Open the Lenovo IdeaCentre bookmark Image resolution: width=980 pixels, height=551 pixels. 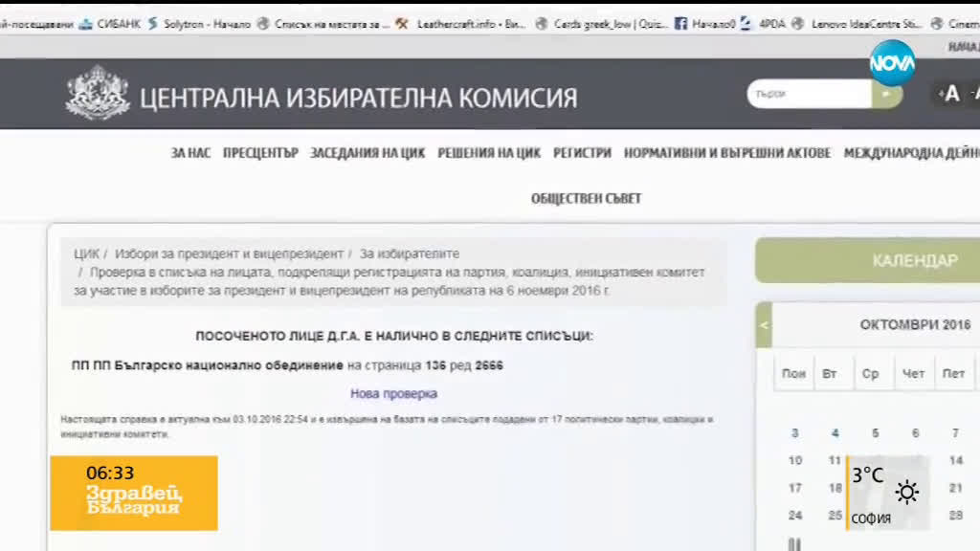(857, 24)
